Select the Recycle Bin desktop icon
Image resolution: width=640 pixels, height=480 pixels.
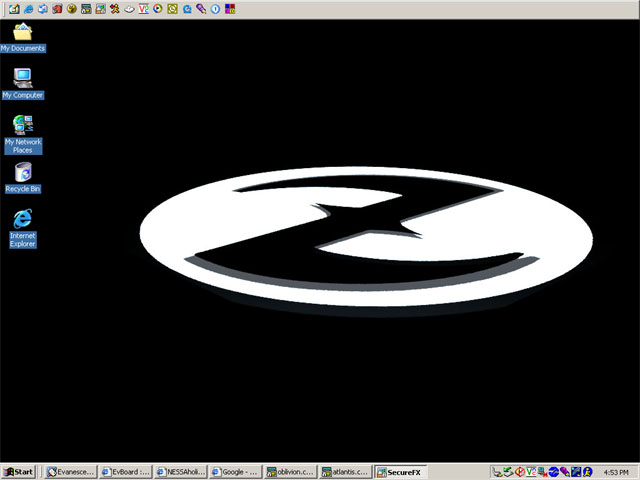pos(23,178)
